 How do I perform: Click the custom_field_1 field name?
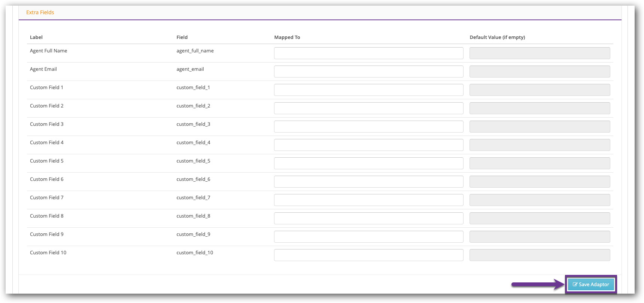(x=193, y=88)
